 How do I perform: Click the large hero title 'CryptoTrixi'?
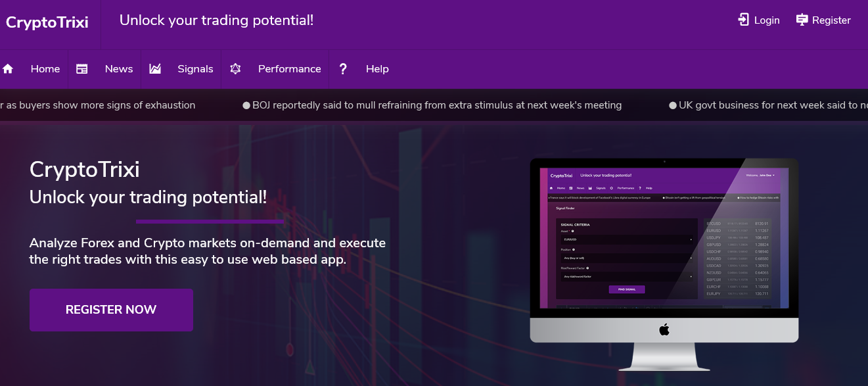tap(85, 170)
